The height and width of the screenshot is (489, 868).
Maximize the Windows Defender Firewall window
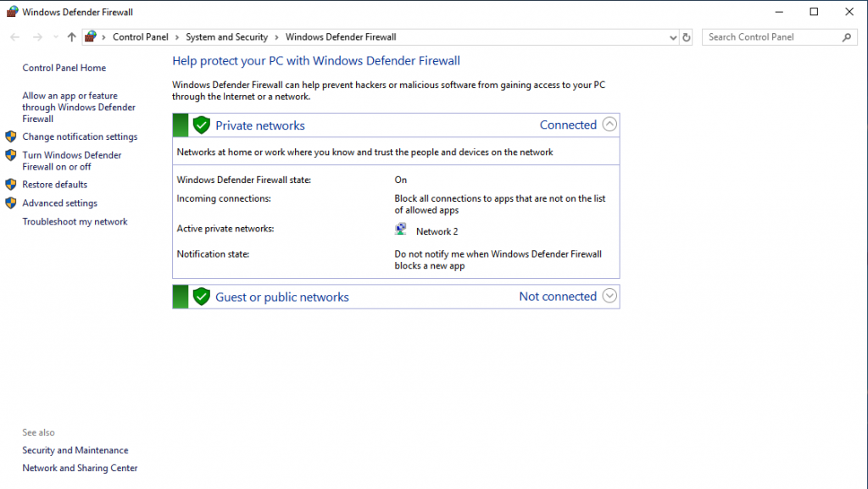click(x=814, y=12)
